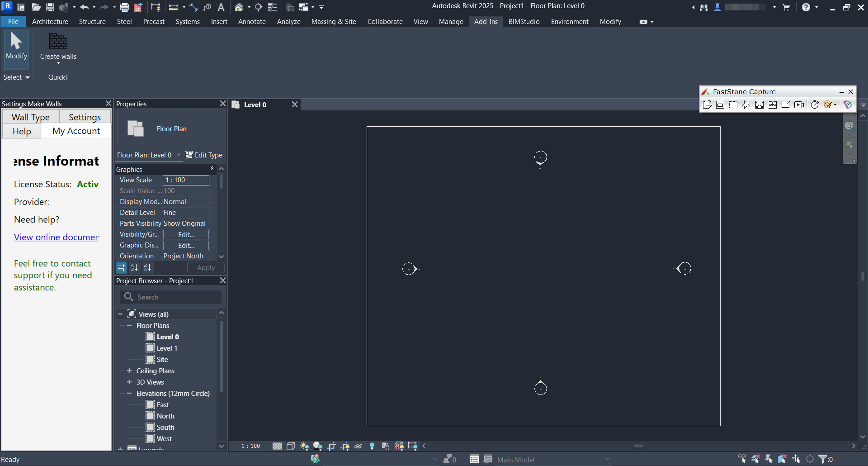Click the Project Browser Search field
The height and width of the screenshot is (466, 868).
pyautogui.click(x=170, y=297)
